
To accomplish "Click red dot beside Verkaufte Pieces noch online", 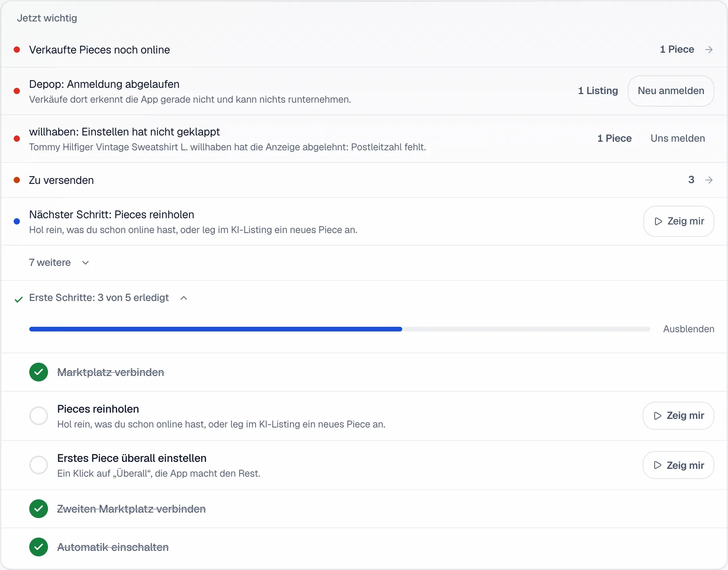I will click(17, 50).
